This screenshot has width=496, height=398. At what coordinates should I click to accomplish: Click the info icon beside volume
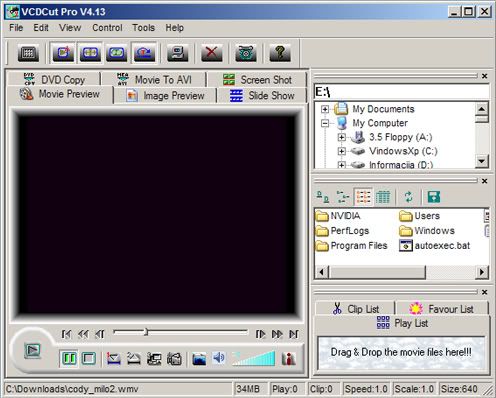tap(288, 359)
